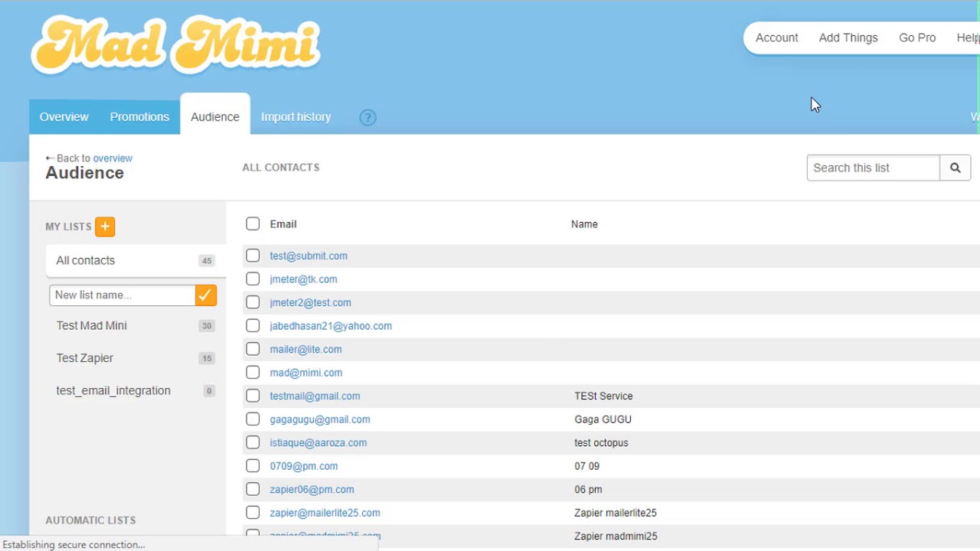This screenshot has height=551, width=980.
Task: Click the name TESt Service
Action: click(603, 396)
